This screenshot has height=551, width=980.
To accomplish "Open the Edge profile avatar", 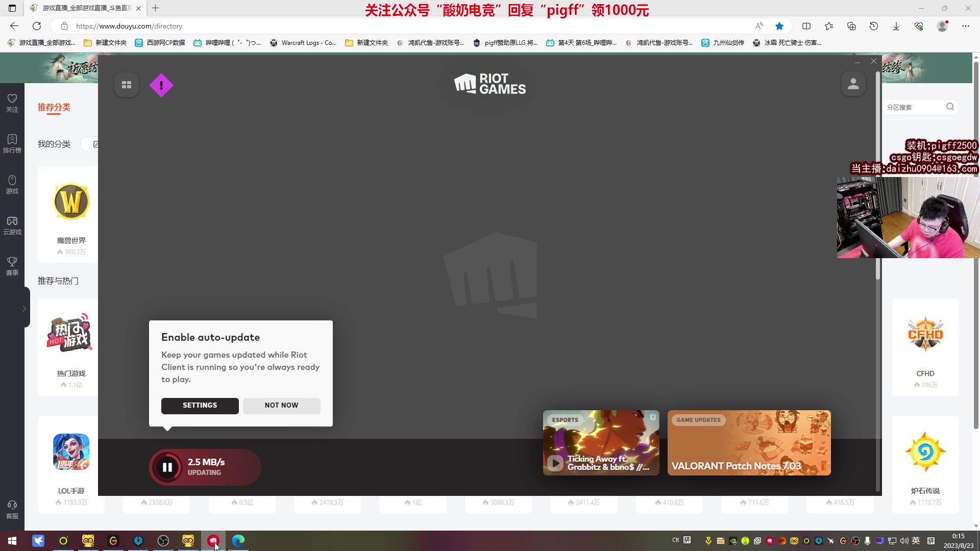I will click(x=942, y=26).
